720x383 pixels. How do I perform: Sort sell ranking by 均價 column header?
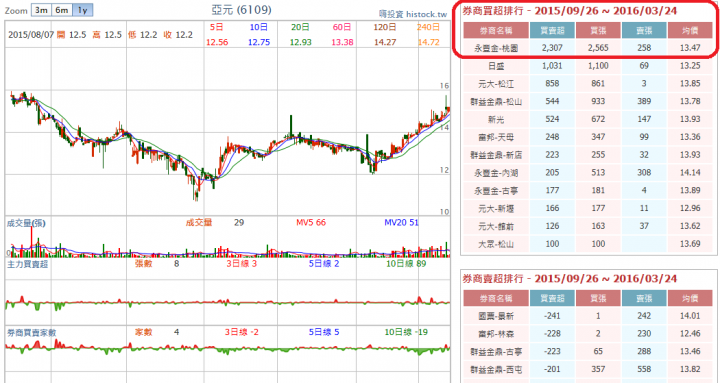[x=690, y=299]
